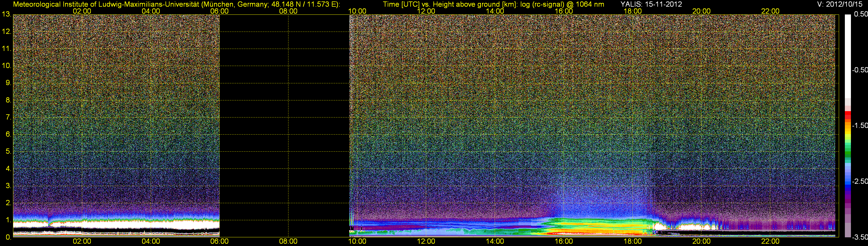The width and height of the screenshot is (868, 246).
Task: Click "10:00" on the lower time axis
Action: pyautogui.click(x=357, y=241)
